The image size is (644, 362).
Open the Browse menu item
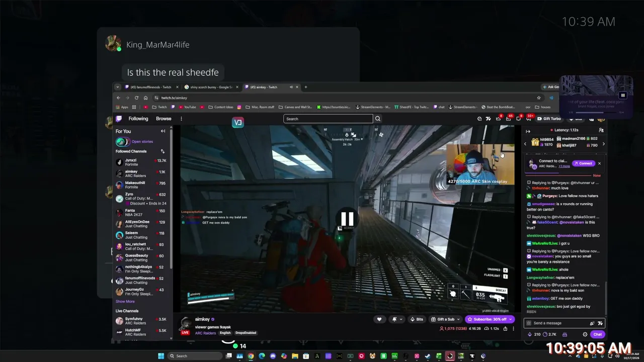tap(164, 119)
